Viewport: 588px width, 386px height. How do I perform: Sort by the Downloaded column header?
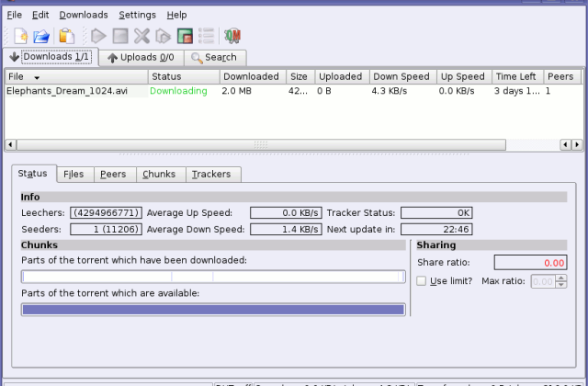click(253, 76)
